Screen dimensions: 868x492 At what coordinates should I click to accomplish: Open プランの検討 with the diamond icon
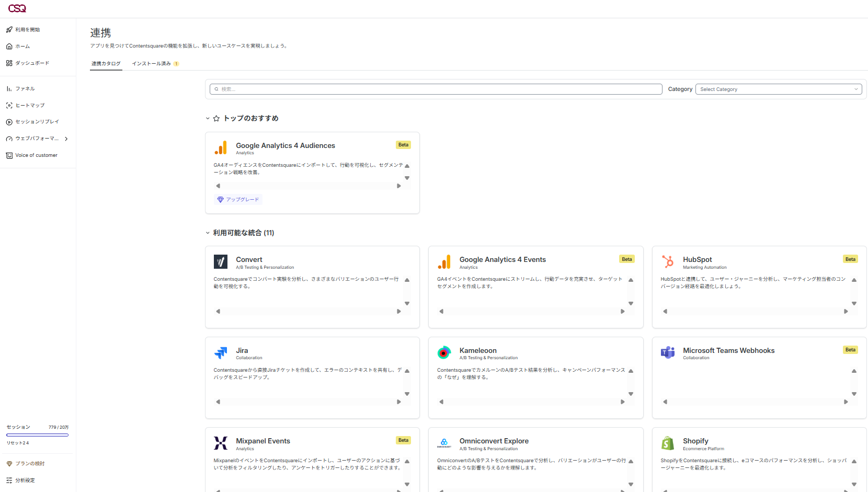coord(25,464)
